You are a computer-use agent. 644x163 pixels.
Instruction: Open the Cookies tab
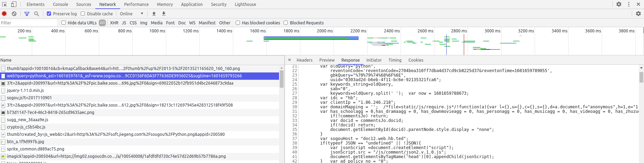pyautogui.click(x=416, y=60)
